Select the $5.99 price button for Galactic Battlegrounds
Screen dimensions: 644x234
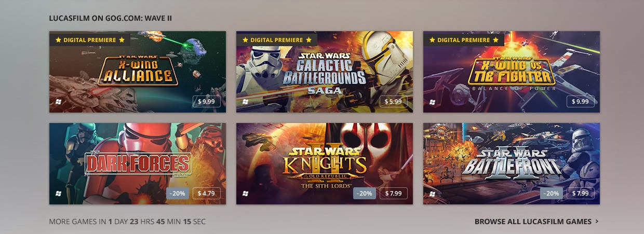tap(393, 101)
